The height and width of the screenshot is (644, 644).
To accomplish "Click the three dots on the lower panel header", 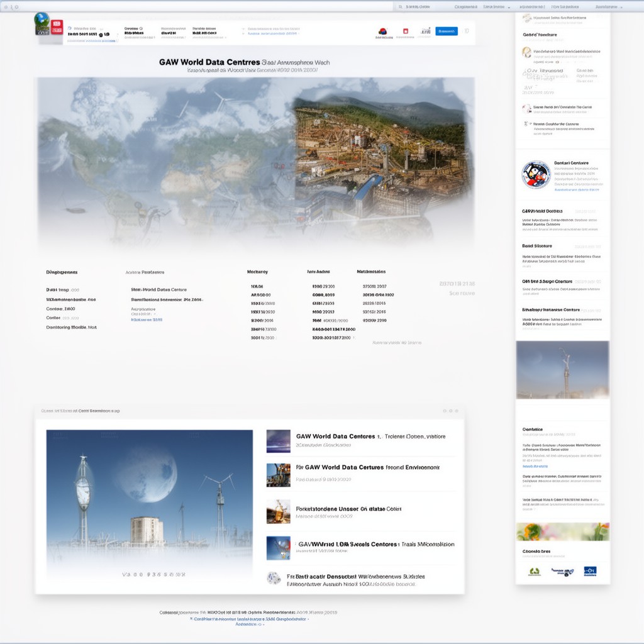I will [x=450, y=411].
